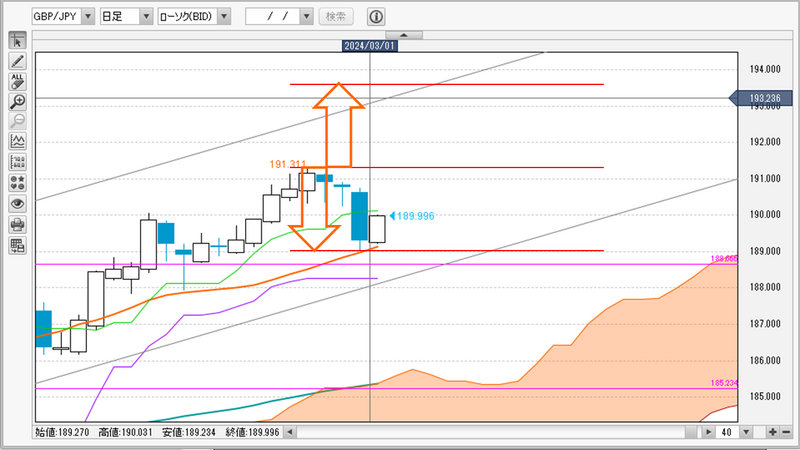
Task: Open the information (i) button
Action: pos(376,17)
